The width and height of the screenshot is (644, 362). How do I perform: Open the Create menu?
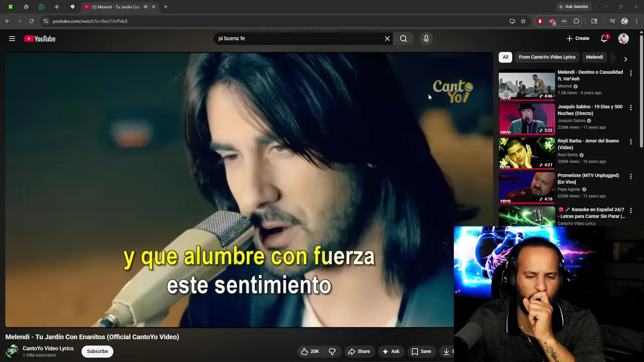tap(578, 38)
